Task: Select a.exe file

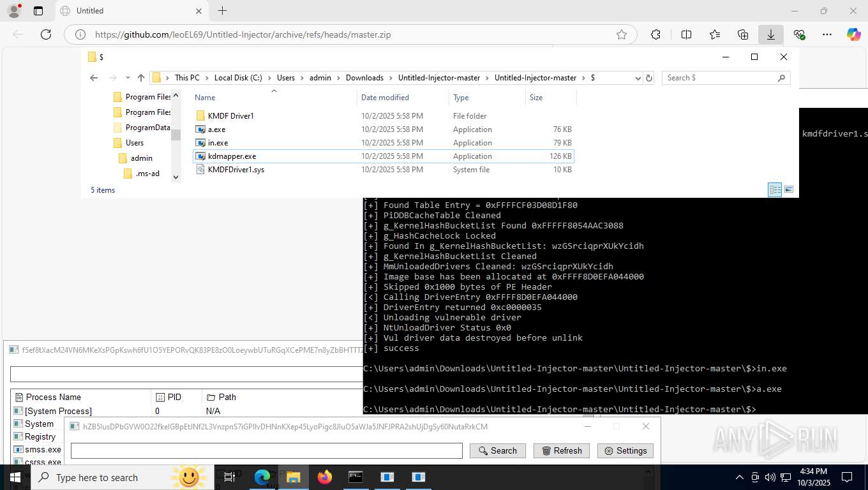Action: pyautogui.click(x=383, y=130)
